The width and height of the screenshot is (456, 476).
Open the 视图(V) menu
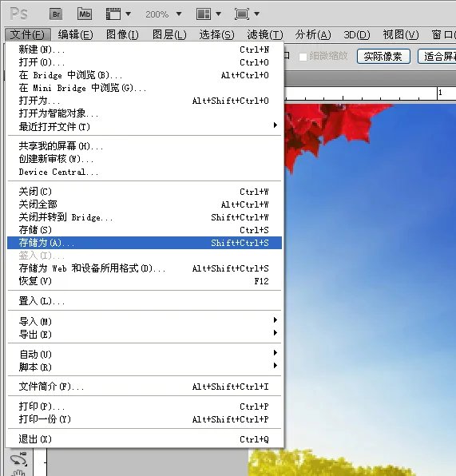(401, 34)
